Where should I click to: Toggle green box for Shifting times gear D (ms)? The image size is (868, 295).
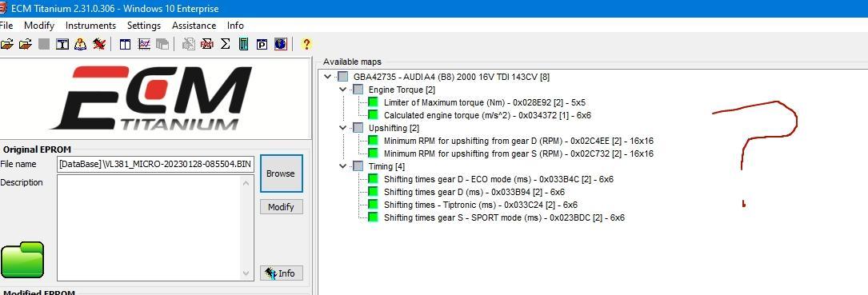point(373,192)
